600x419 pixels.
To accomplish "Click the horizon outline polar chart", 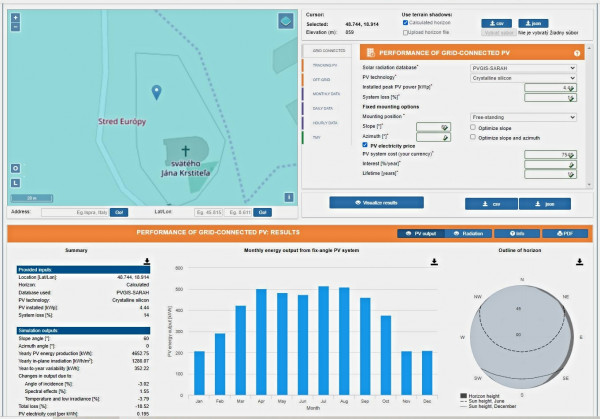I will click(522, 337).
